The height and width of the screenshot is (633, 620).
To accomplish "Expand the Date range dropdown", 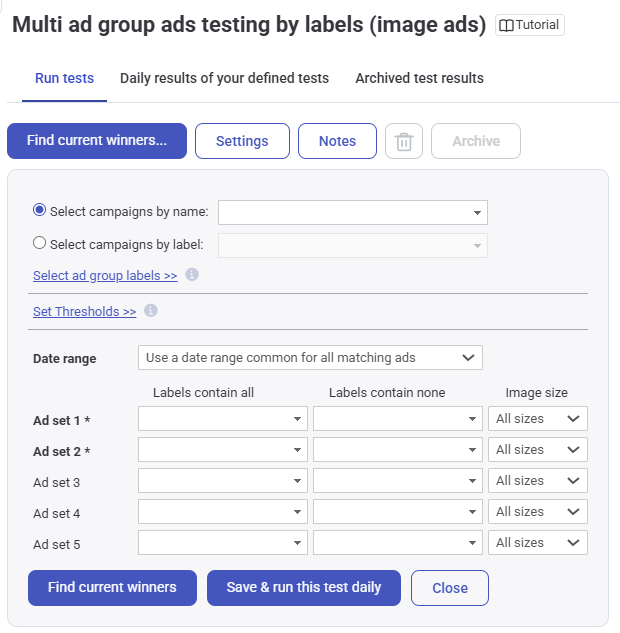I will [x=310, y=357].
